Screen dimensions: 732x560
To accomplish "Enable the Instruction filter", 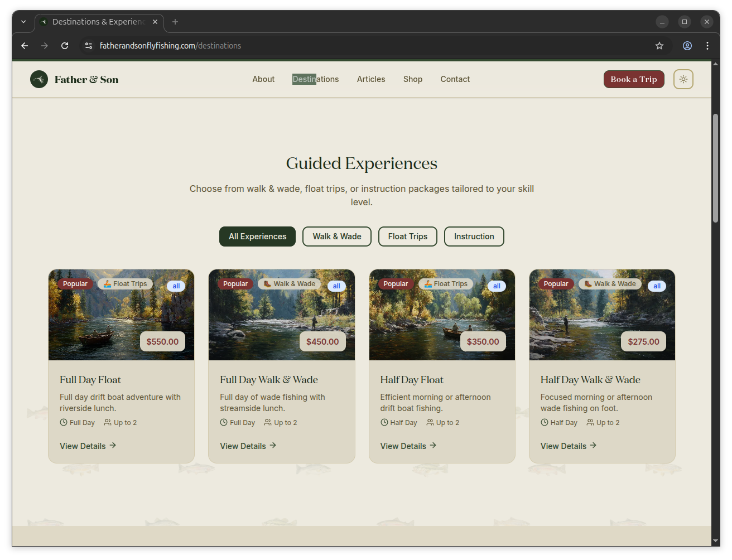I will [x=474, y=236].
